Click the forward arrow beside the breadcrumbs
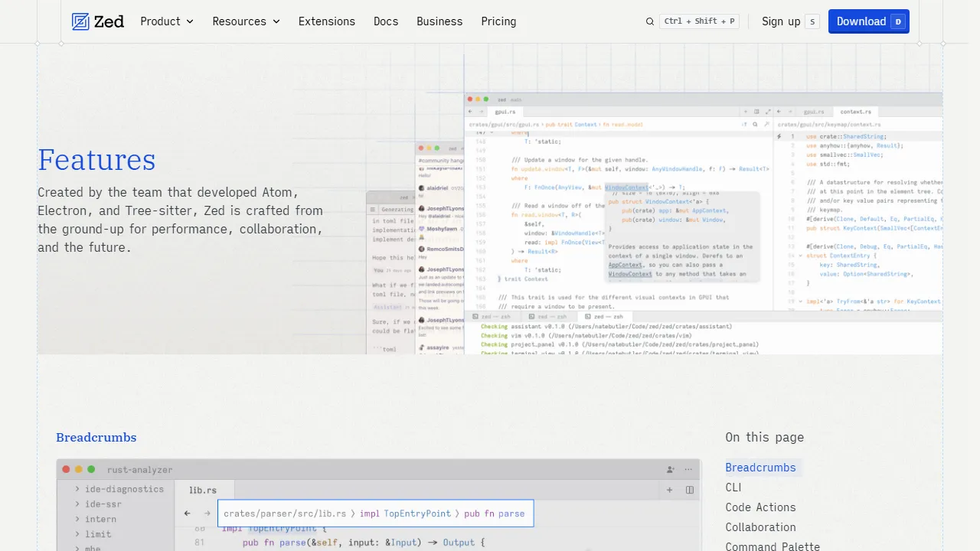This screenshot has width=980, height=551. 207,514
